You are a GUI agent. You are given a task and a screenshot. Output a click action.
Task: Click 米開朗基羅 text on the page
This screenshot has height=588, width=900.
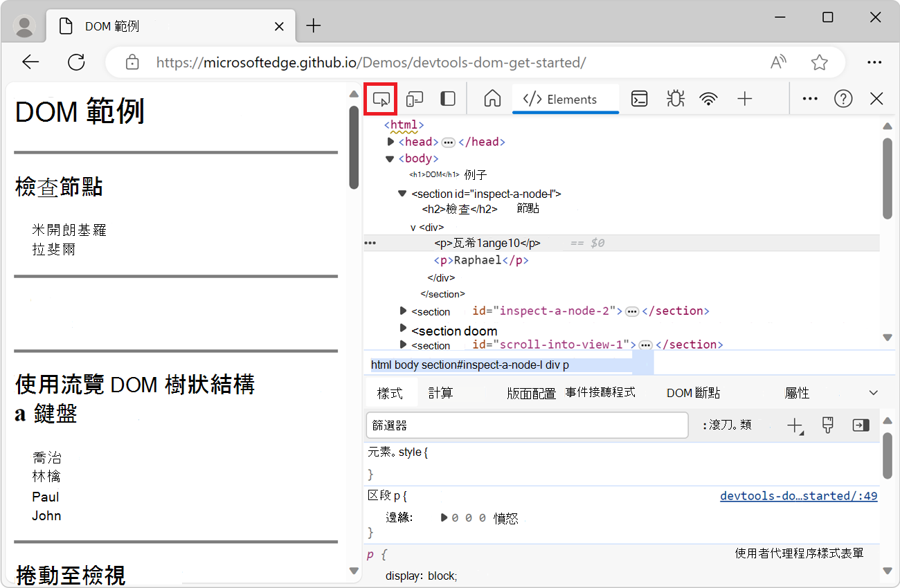tap(69, 230)
